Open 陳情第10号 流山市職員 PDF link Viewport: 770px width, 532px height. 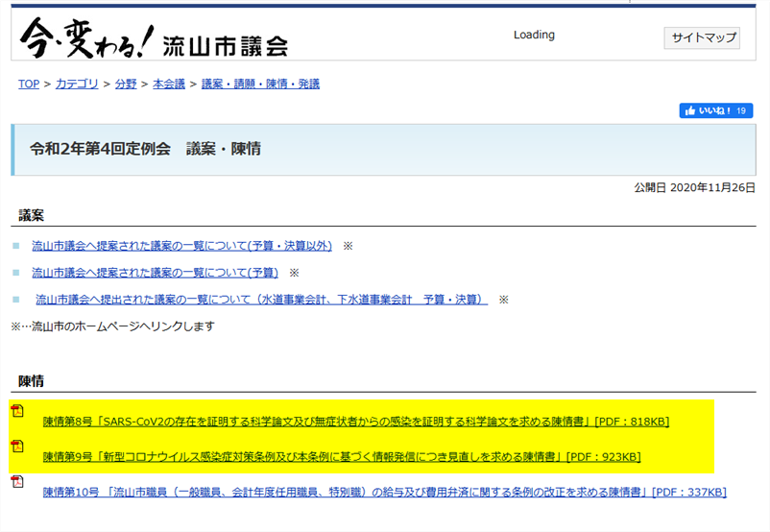(x=384, y=492)
